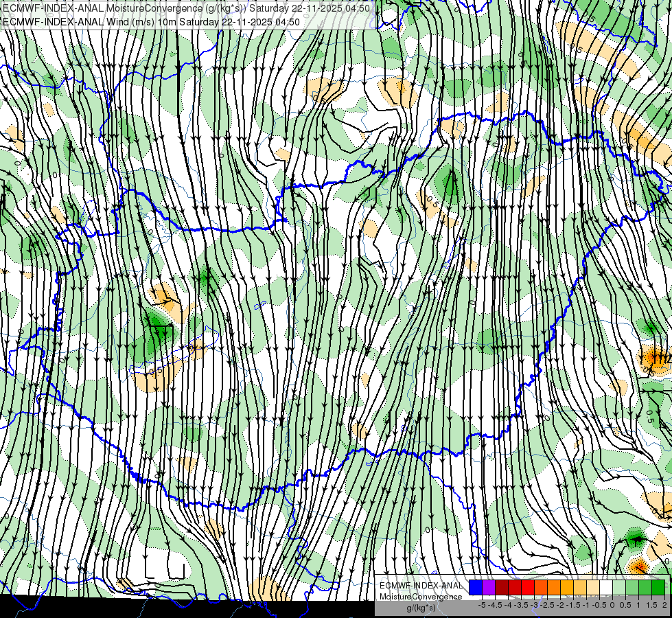Click the legend scale value '-5'
This screenshot has height=618, width=672.
482,605
